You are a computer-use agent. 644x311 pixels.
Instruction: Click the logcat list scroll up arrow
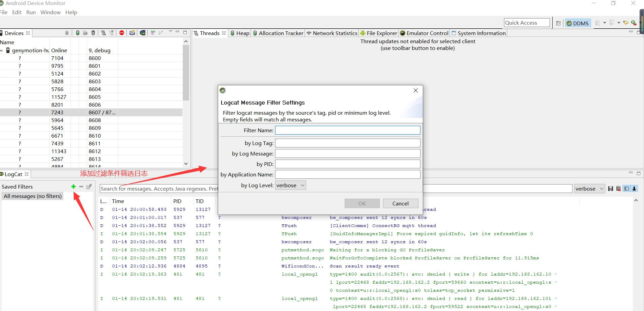tap(636, 200)
